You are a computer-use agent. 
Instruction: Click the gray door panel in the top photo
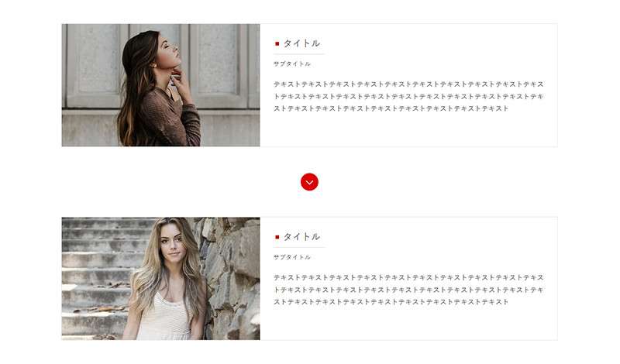tap(93, 65)
